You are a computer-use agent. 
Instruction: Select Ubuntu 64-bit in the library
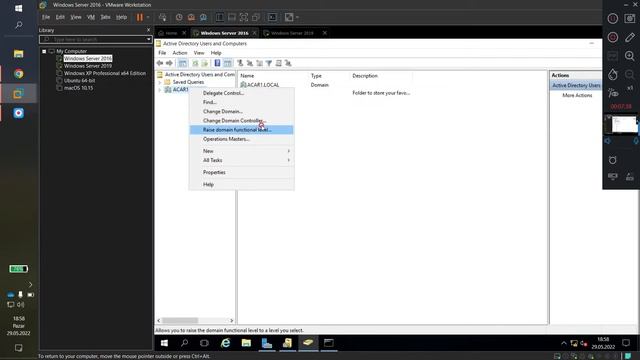(80, 81)
